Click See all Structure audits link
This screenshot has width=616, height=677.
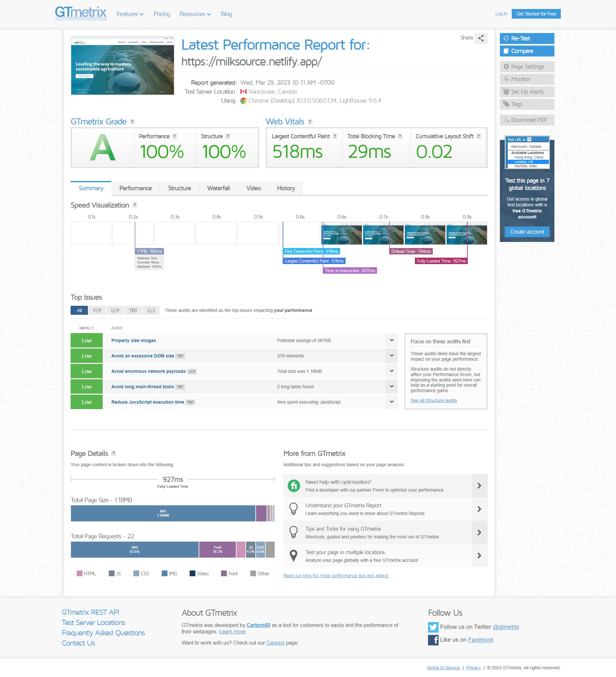click(x=434, y=400)
